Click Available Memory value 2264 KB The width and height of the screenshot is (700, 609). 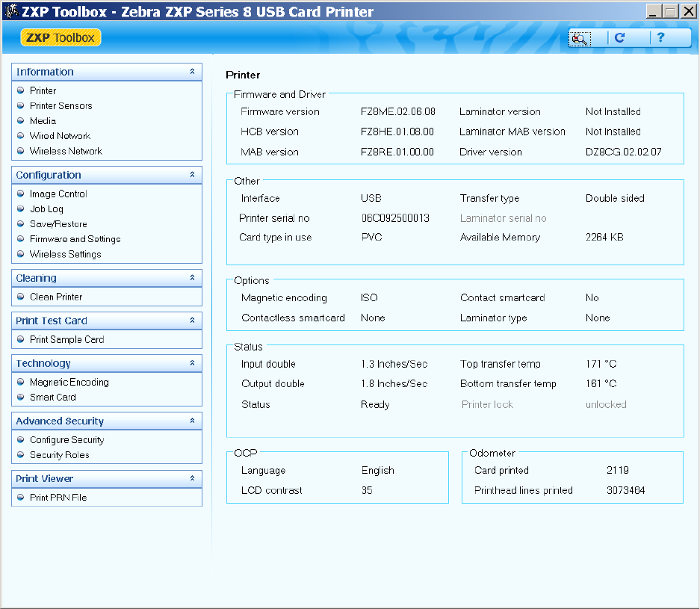click(604, 237)
